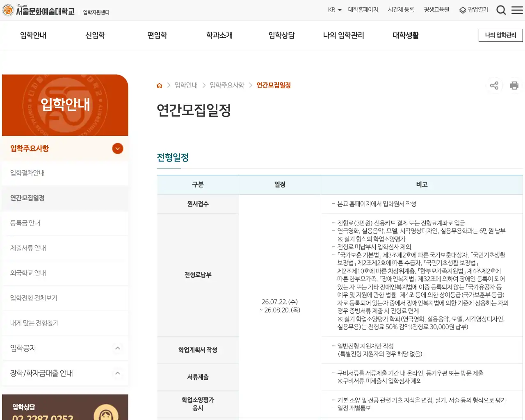Open the search magnifier icon

coord(501,10)
